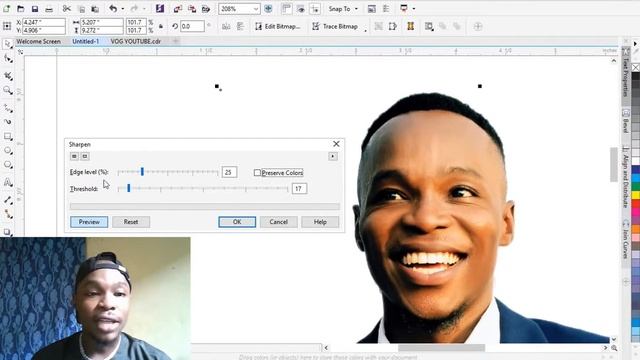Toggle the lock ratio padlock
640x360 pixels.
[x=161, y=27]
